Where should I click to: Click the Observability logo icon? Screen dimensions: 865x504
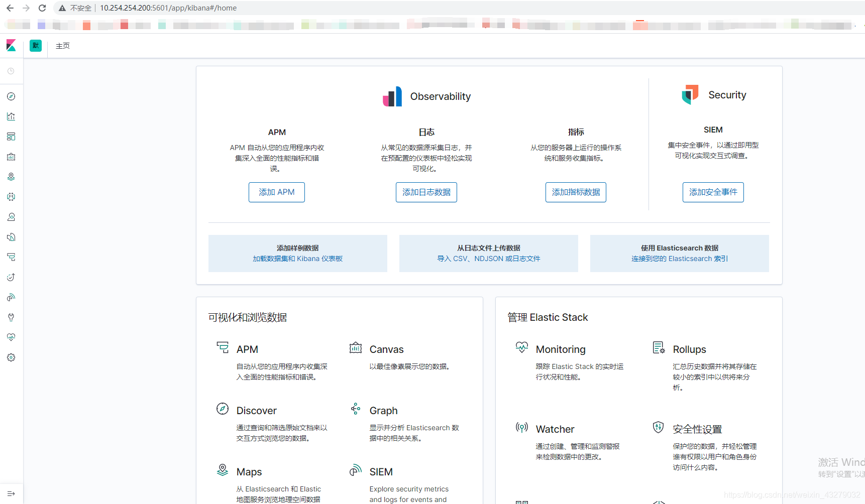(x=392, y=96)
